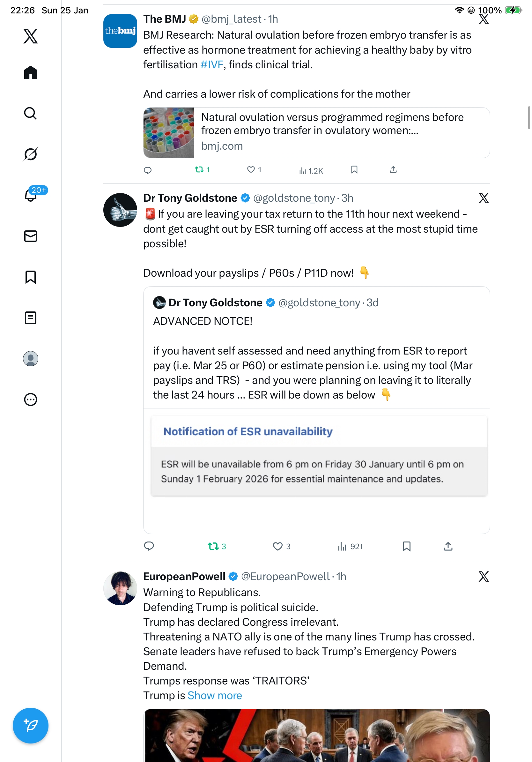Screen dimensions: 532x762
Task: Open the Lists sidebar icon
Action: [31, 317]
